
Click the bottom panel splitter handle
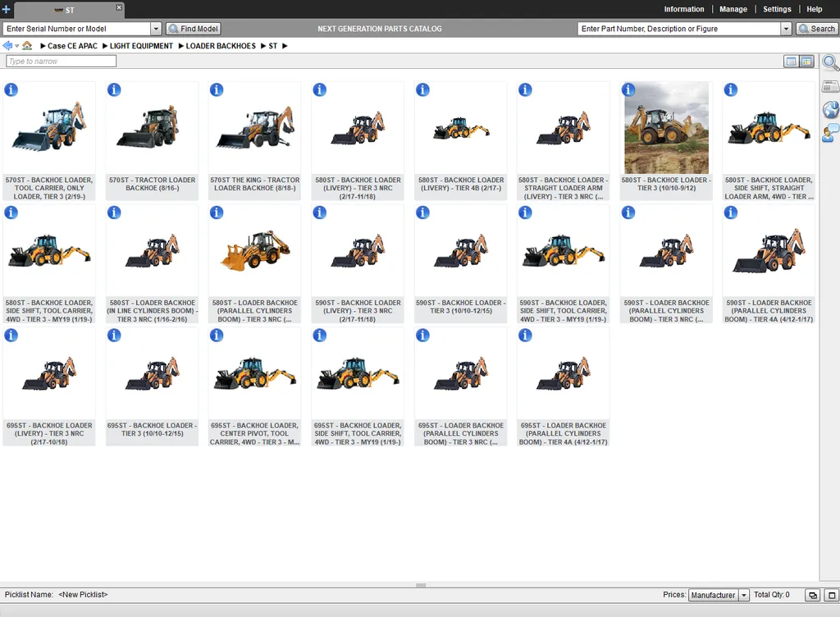pos(421,585)
